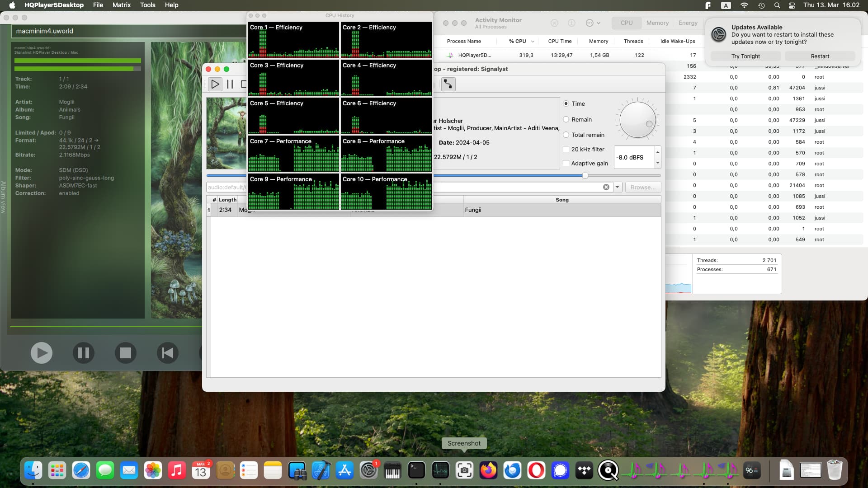Viewport: 868px width, 488px height.
Task: Enable the Adaptive gain checkbox
Action: (566, 163)
